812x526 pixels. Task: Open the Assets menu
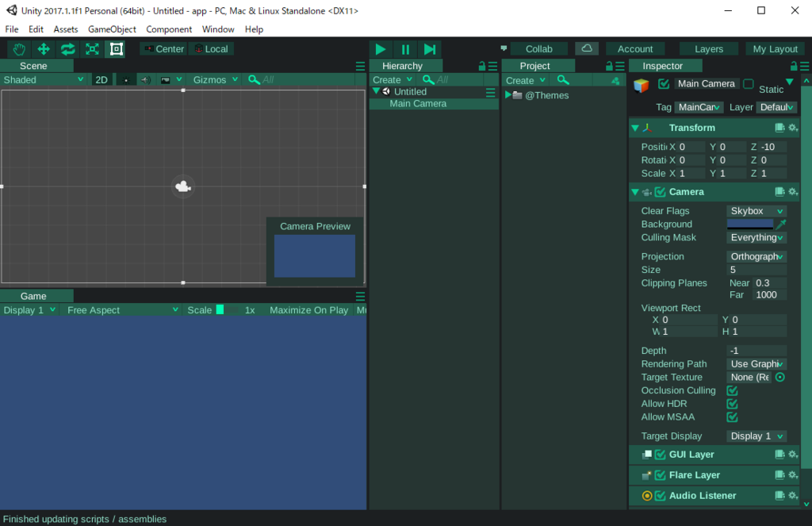tap(66, 29)
